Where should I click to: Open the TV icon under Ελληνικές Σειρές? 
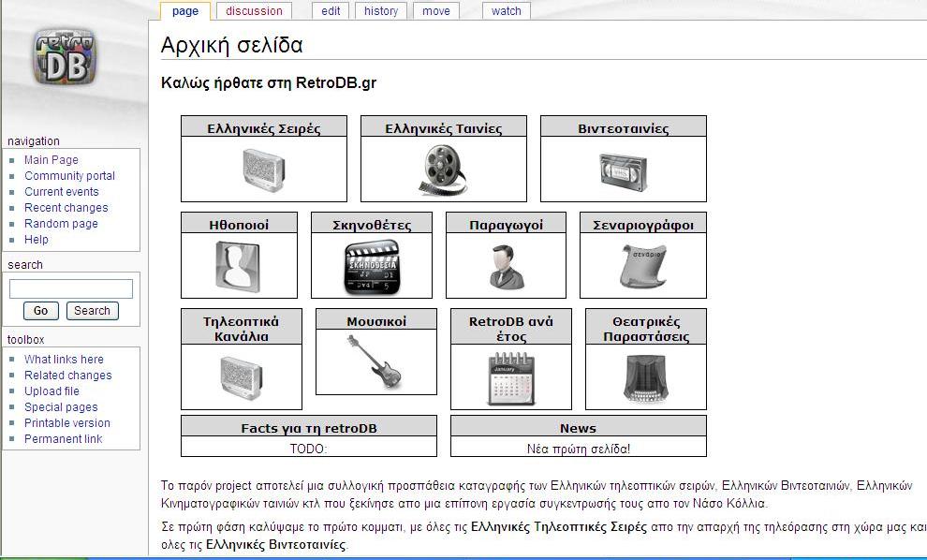tap(263, 169)
